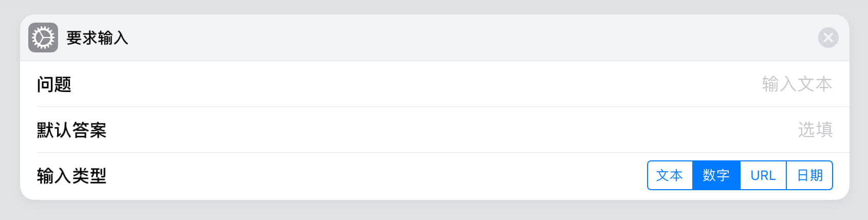The image size is (868, 220).
Task: Click the gear icon beside 要求输入
Action: pyautogui.click(x=43, y=38)
